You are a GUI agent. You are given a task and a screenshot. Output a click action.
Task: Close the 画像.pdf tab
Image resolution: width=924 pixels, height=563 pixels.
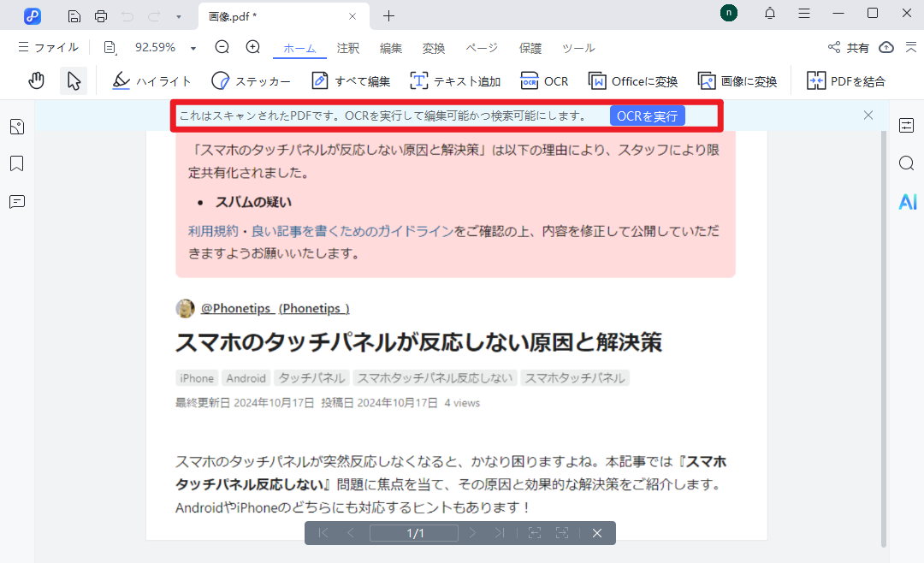coord(352,16)
